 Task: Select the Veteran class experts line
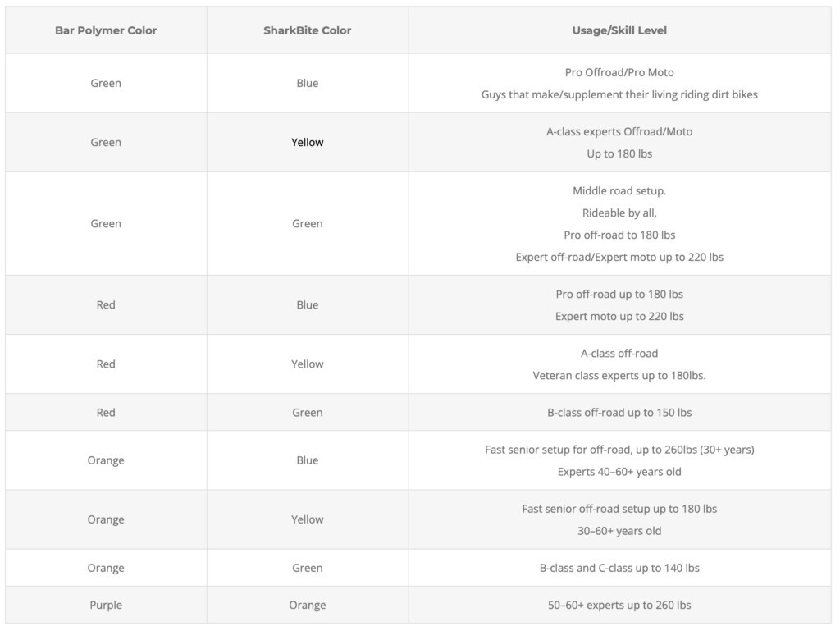(619, 376)
